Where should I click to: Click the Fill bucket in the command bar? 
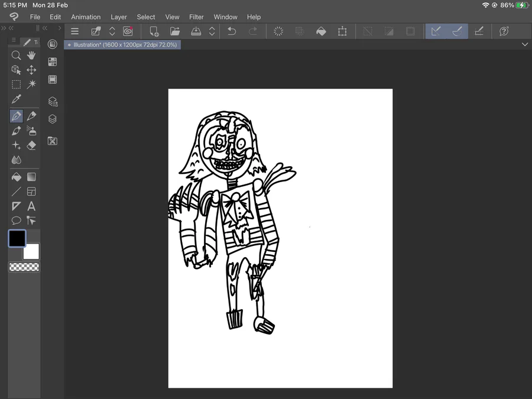pos(321,31)
